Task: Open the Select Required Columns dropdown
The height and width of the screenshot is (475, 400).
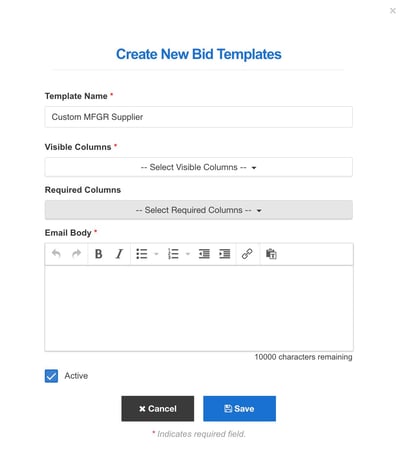Action: tap(199, 210)
